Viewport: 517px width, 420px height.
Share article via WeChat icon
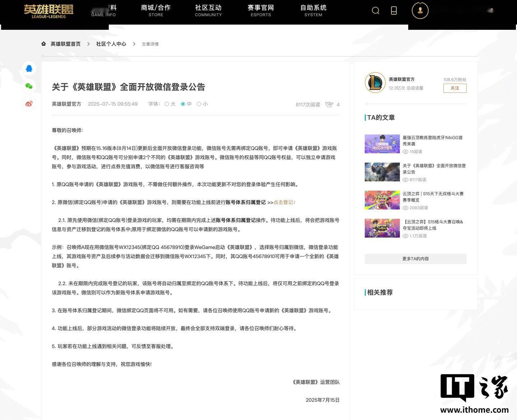pos(29,86)
